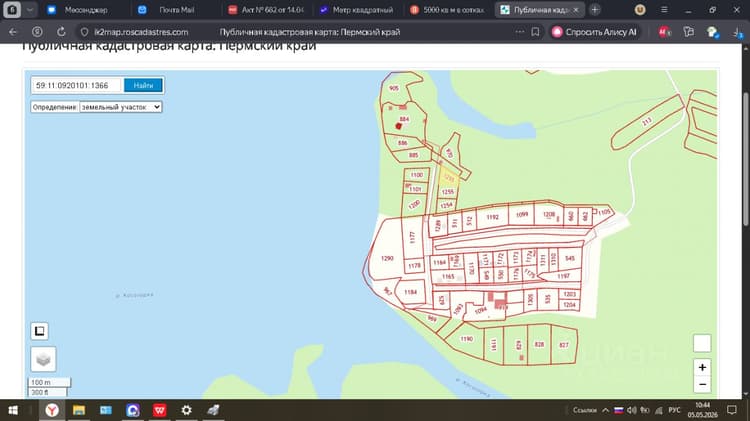Screen dimensions: 750x421
Task: Zoom in with the map plus button
Action: pyautogui.click(x=702, y=367)
